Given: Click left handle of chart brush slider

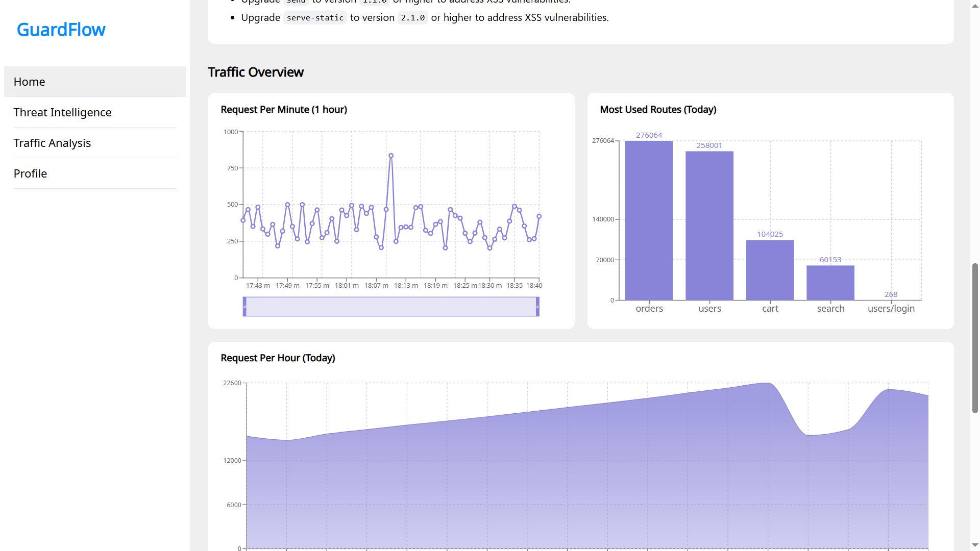Looking at the screenshot, I should point(244,307).
